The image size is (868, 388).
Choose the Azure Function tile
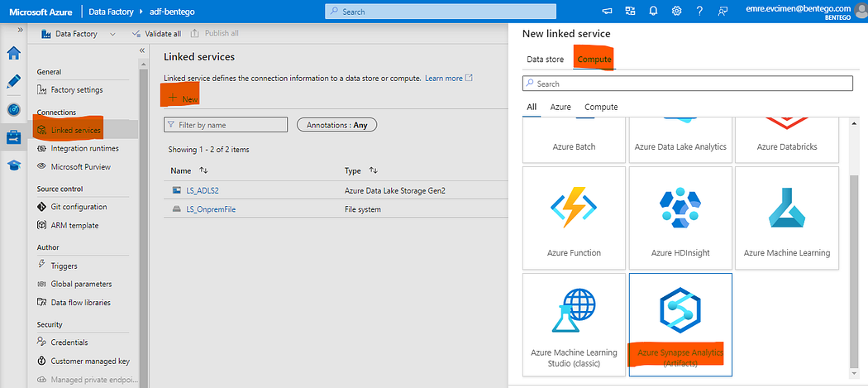[574, 218]
